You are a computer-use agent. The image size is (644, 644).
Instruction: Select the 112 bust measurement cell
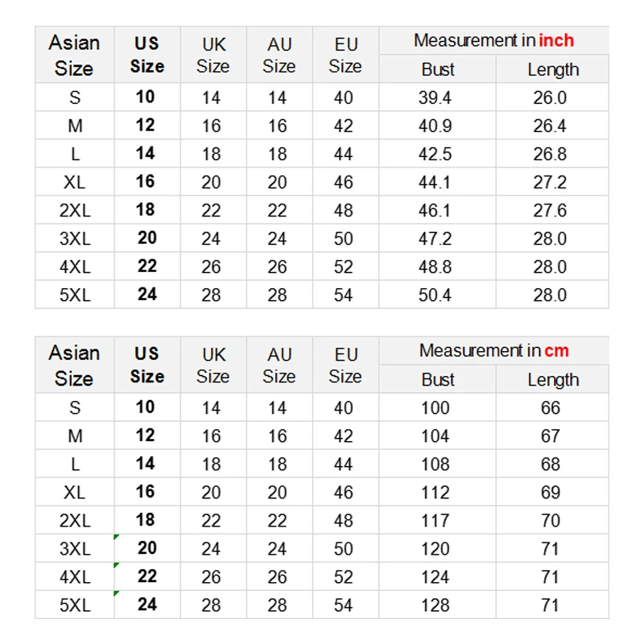(436, 492)
